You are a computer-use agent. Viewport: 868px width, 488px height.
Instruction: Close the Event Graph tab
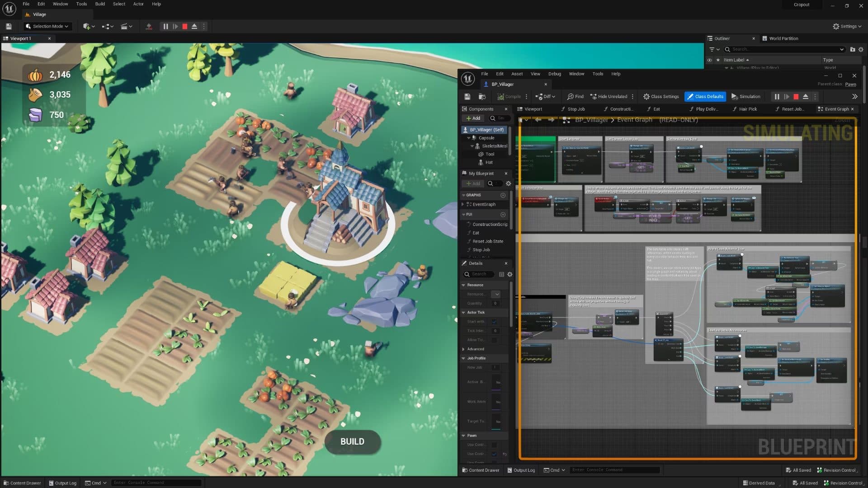coord(852,109)
